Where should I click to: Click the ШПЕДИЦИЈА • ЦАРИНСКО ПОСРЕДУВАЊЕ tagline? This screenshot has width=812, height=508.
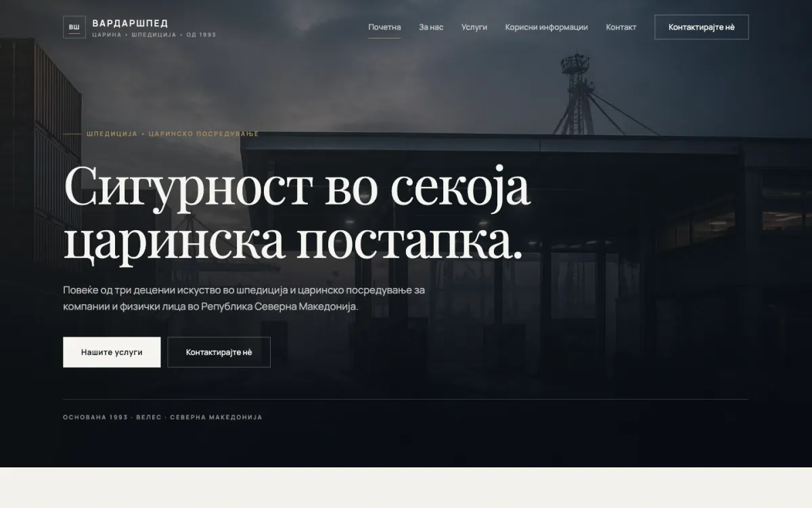(173, 134)
